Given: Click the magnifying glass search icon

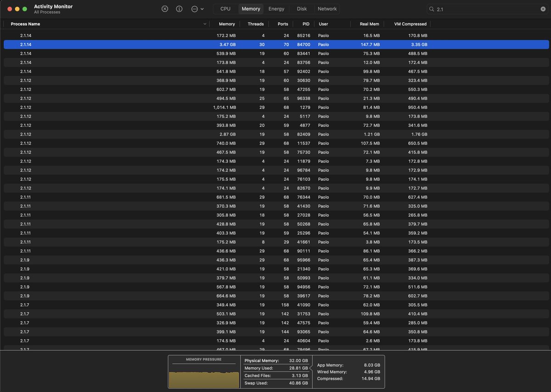Looking at the screenshot, I should coord(432,9).
